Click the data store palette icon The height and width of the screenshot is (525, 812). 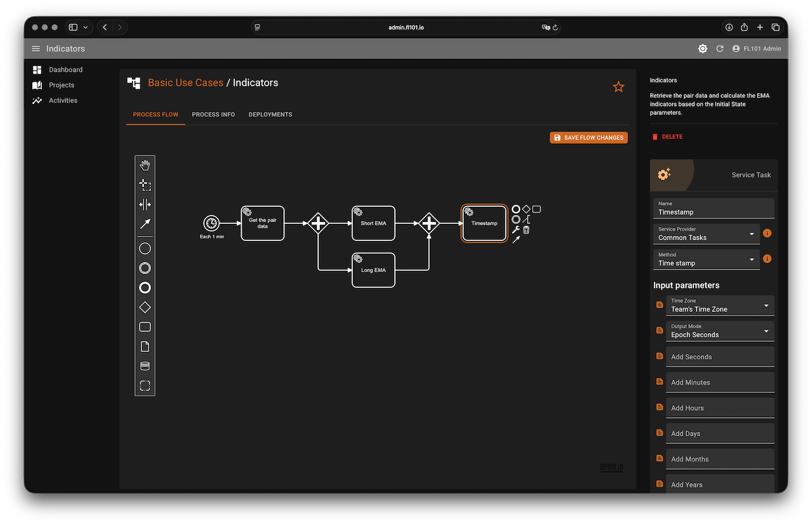[x=145, y=366]
